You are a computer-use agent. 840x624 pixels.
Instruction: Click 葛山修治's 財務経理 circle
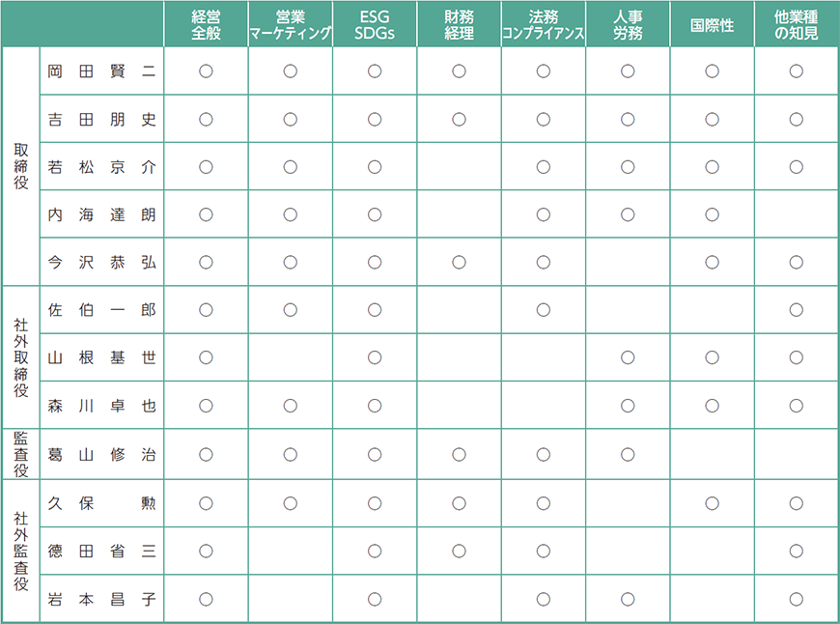(459, 455)
